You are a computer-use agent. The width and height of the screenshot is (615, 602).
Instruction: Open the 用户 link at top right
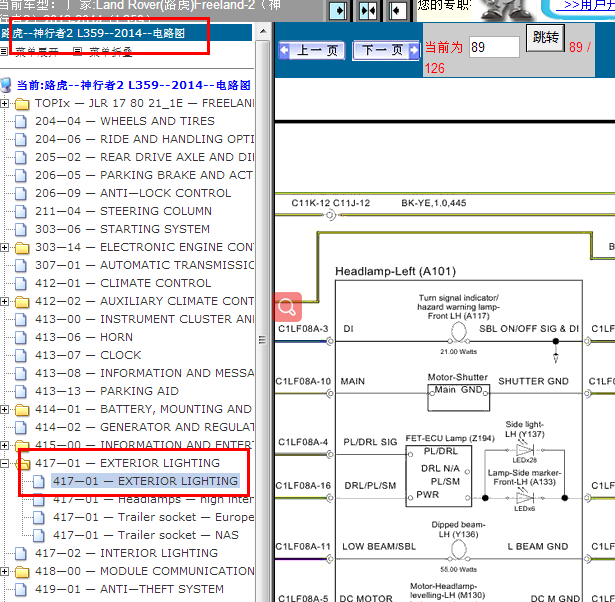click(x=589, y=5)
